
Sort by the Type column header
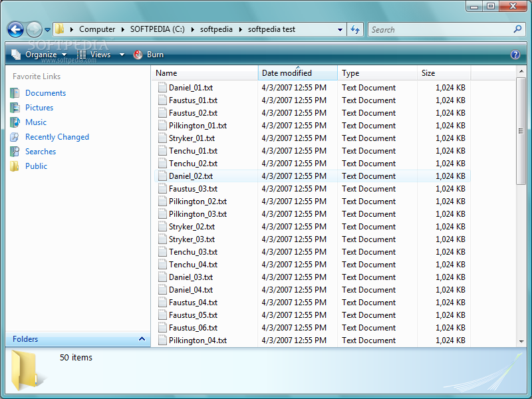tap(377, 73)
